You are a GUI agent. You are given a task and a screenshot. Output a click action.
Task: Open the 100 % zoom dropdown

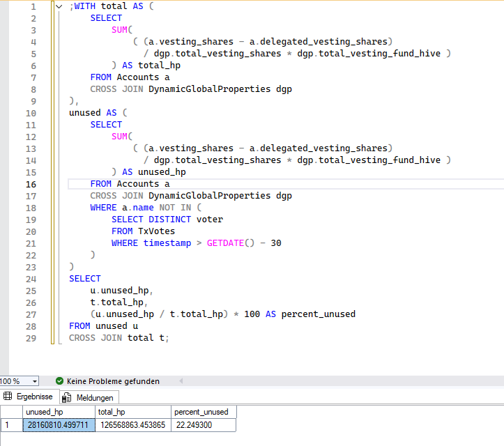[x=34, y=381]
